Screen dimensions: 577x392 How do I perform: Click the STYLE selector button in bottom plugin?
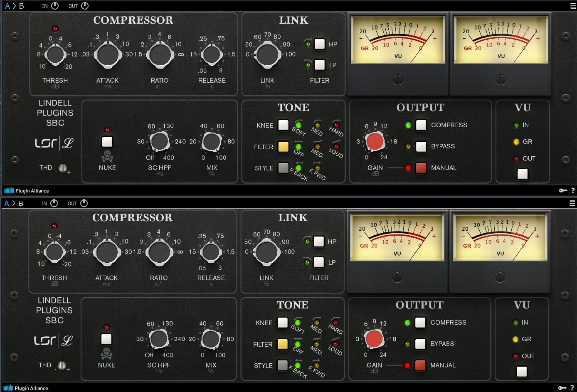tap(282, 365)
